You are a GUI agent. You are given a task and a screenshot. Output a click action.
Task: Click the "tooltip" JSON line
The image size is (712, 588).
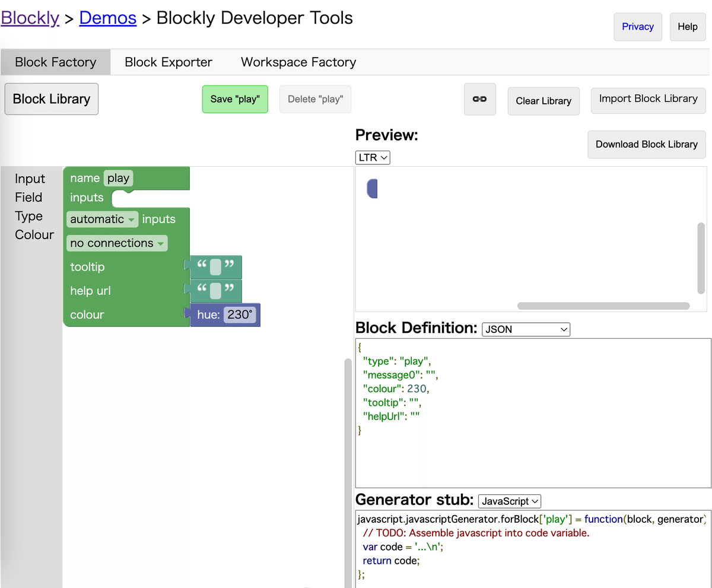(392, 402)
